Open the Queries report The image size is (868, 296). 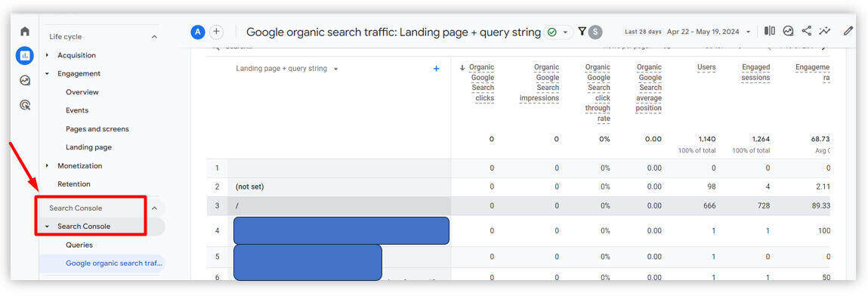(x=79, y=245)
